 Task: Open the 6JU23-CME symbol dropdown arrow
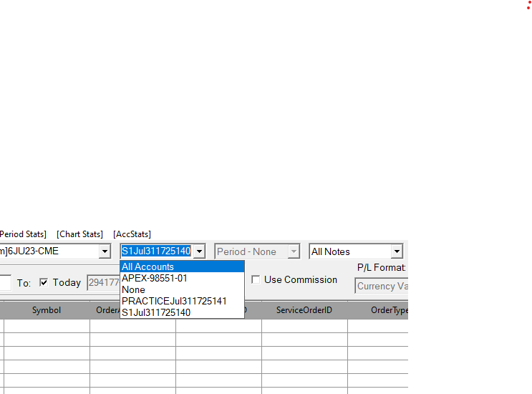105,251
